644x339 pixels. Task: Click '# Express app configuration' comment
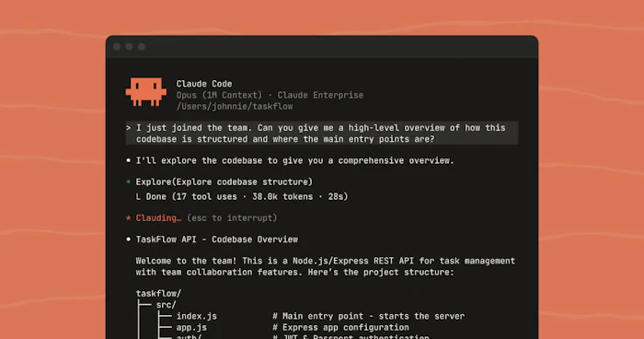(x=340, y=327)
